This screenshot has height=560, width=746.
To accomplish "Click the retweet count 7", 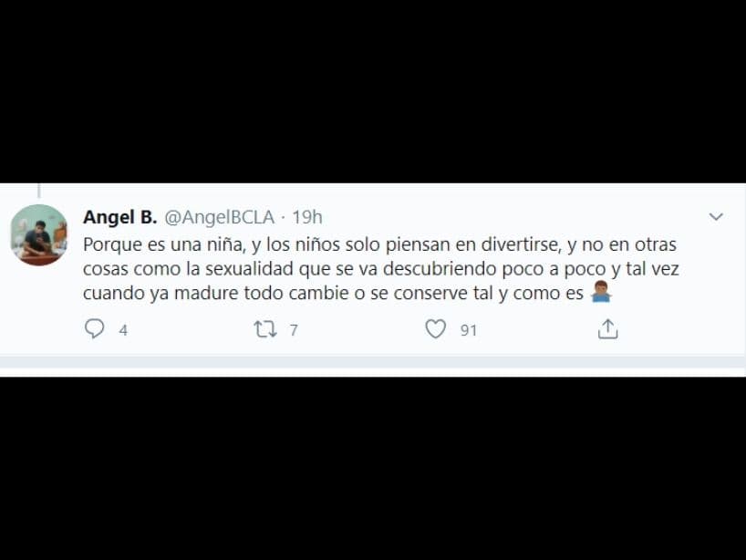I will [294, 330].
